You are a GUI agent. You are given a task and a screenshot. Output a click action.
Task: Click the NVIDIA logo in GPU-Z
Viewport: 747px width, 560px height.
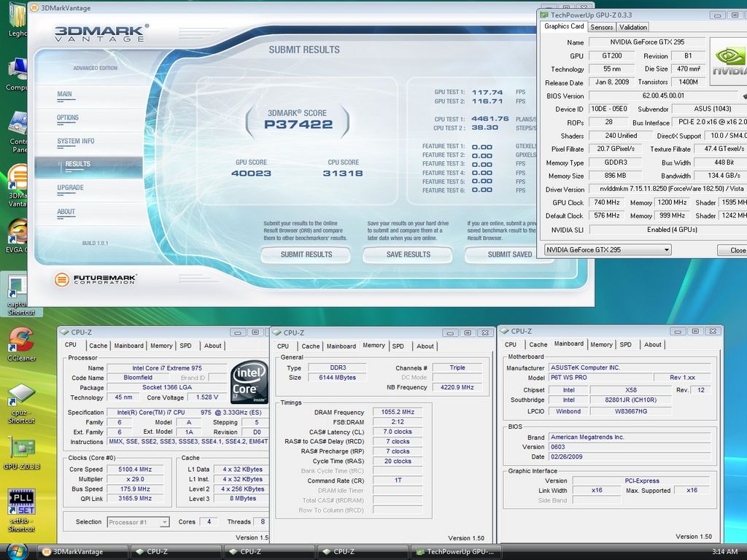(x=729, y=61)
